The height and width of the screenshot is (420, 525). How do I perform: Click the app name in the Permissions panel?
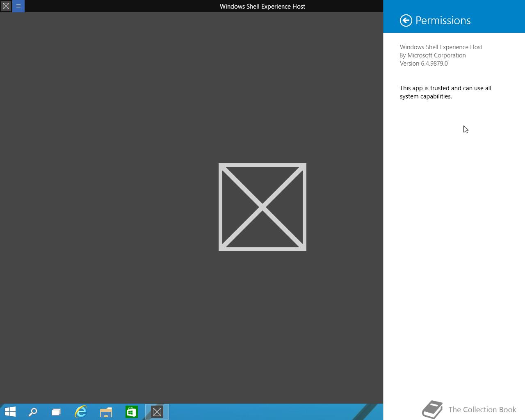[441, 47]
